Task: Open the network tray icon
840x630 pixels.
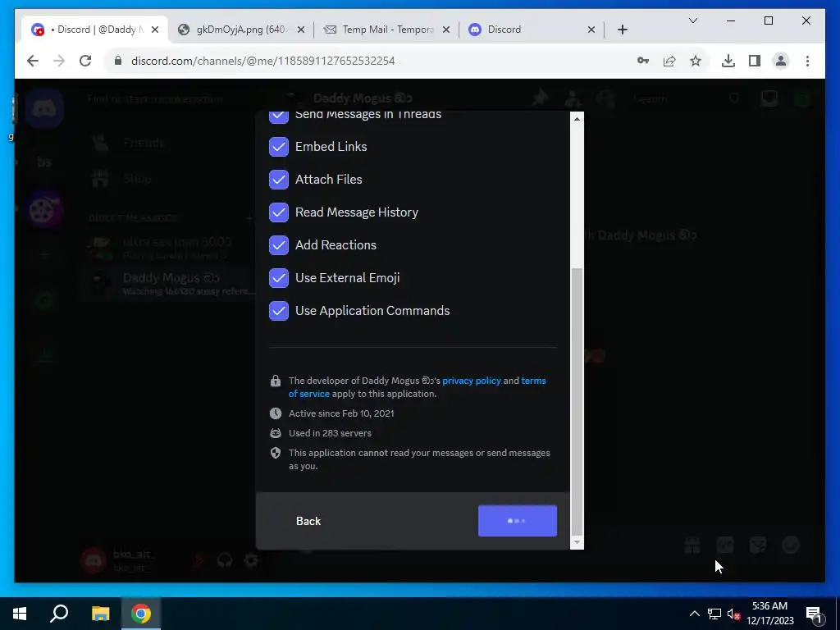Action: tap(714, 614)
